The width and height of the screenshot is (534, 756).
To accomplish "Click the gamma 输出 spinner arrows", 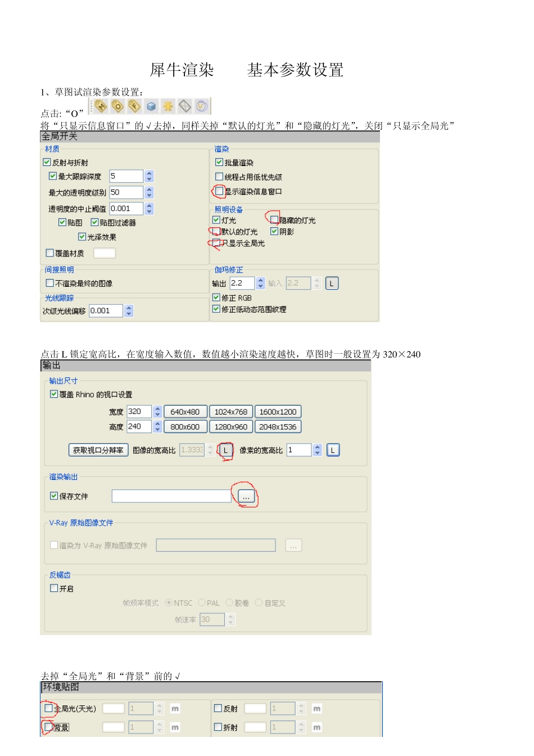I will (260, 283).
